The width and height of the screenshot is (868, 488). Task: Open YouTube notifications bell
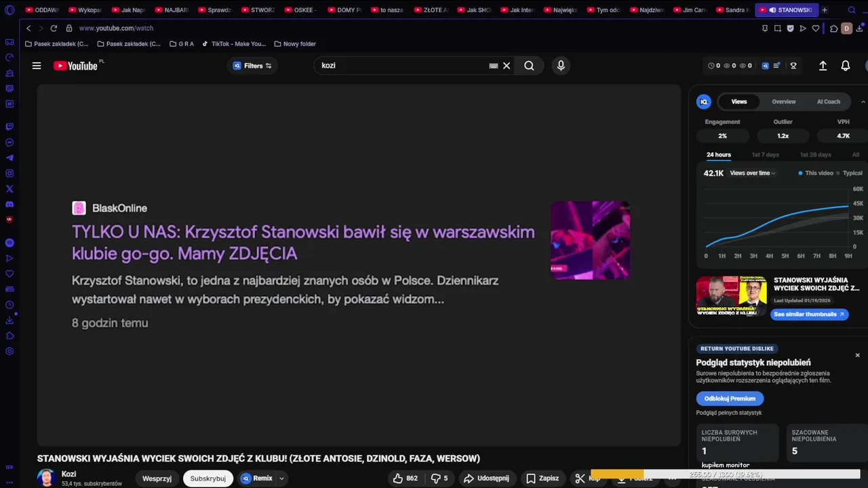point(846,66)
